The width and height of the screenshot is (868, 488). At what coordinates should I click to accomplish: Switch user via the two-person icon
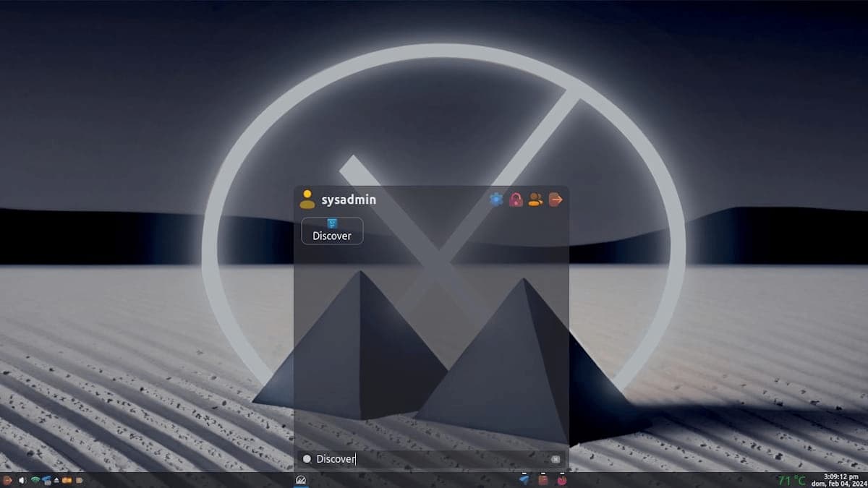coord(535,200)
